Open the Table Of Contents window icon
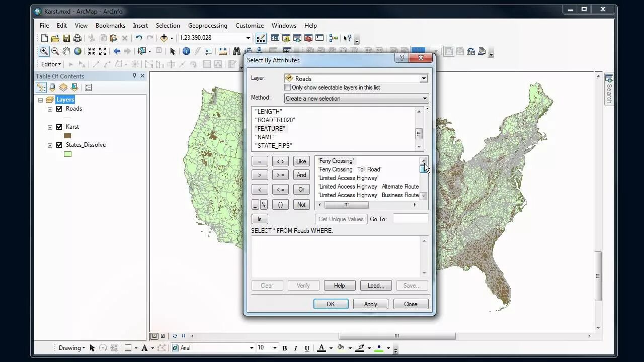This screenshot has height=362, width=644. click(x=275, y=38)
